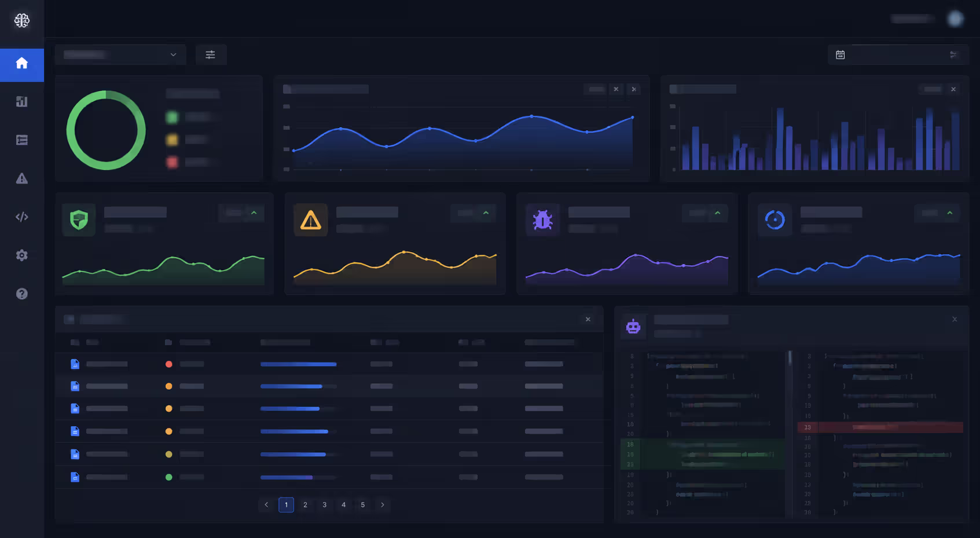Screen dimensions: 980x538
Task: Open the list view sidebar icon
Action: point(22,140)
